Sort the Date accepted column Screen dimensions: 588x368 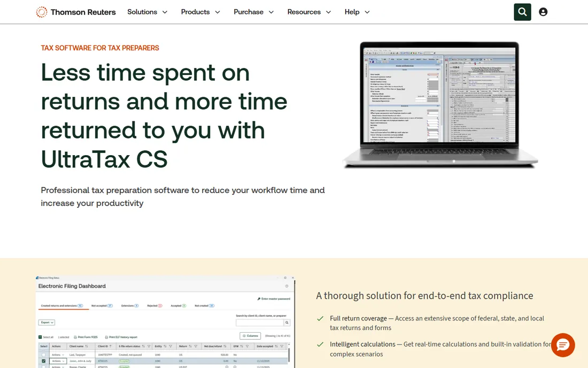click(x=276, y=346)
